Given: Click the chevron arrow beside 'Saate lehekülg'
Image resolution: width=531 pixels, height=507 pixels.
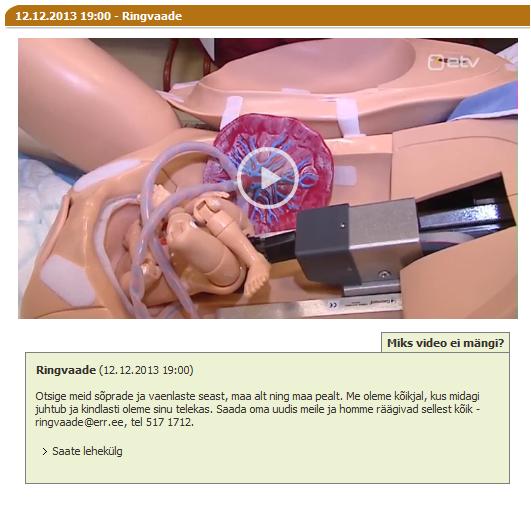Looking at the screenshot, I should pos(45,451).
